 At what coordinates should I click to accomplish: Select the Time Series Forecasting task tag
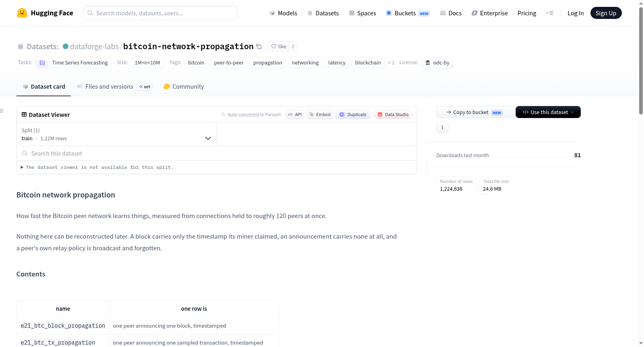click(73, 62)
